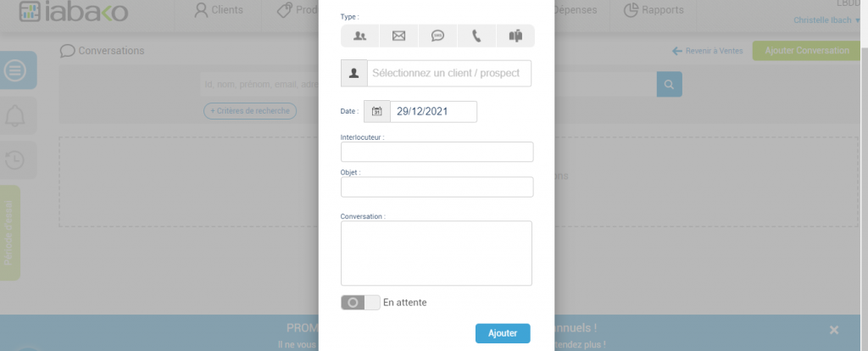Expand the Critères de recherche filters
This screenshot has height=351, width=868.
coord(250,111)
